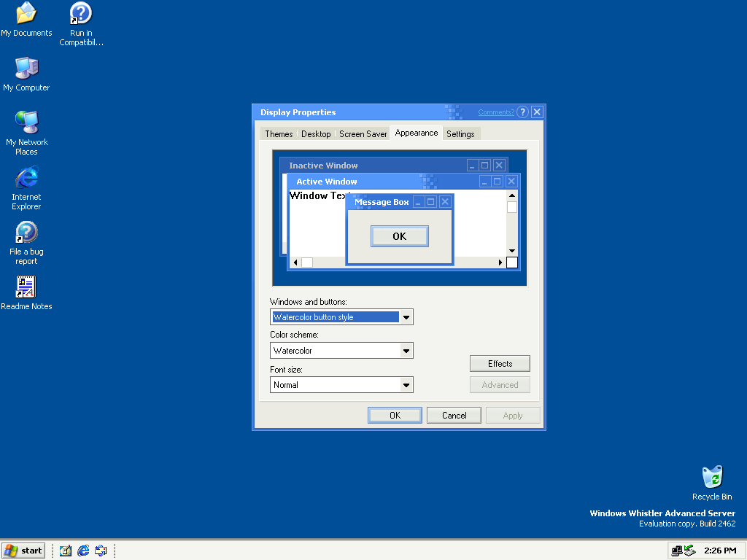747x560 pixels.
Task: Switch to the Settings tab
Action: (460, 134)
